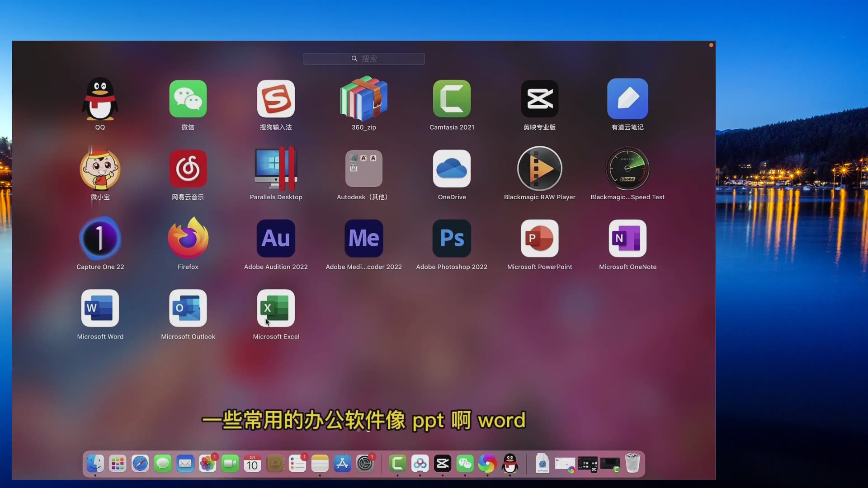This screenshot has height=488, width=868.
Task: Open the colorful pinwheel browser in Dock
Action: point(487,463)
